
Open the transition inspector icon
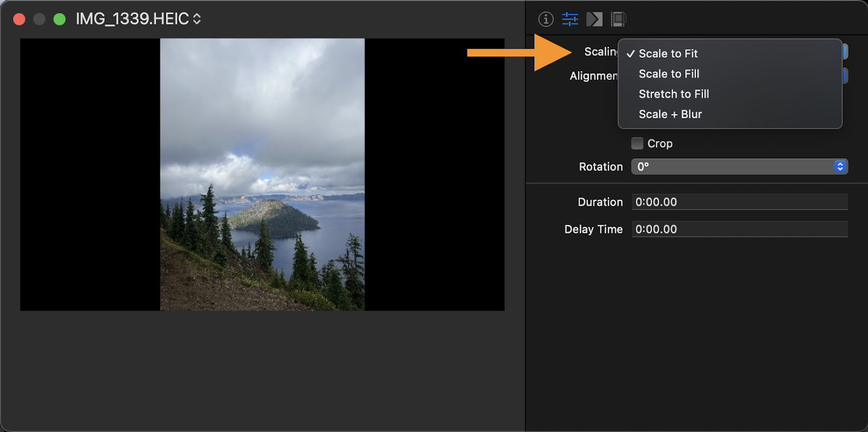pyautogui.click(x=595, y=19)
